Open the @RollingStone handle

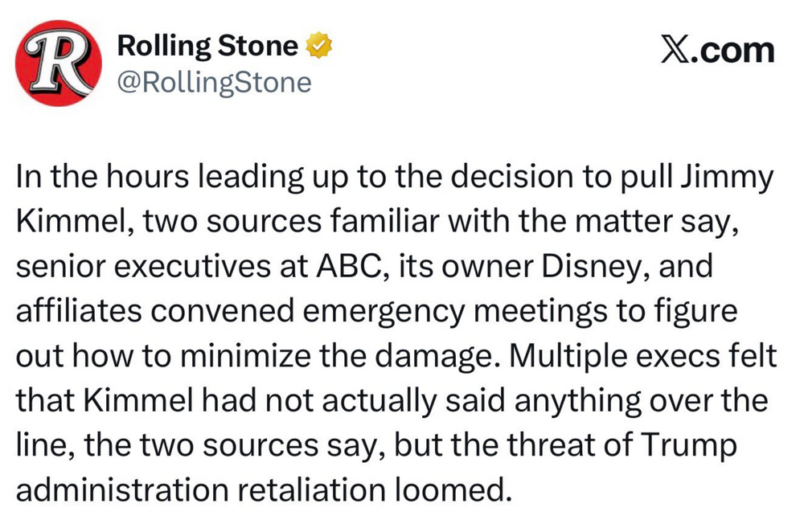pyautogui.click(x=214, y=81)
